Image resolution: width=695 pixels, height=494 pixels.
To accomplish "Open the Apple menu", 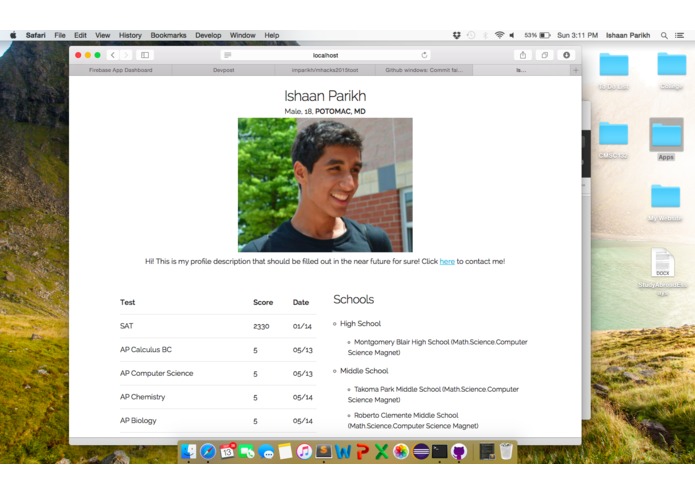I will pyautogui.click(x=13, y=35).
